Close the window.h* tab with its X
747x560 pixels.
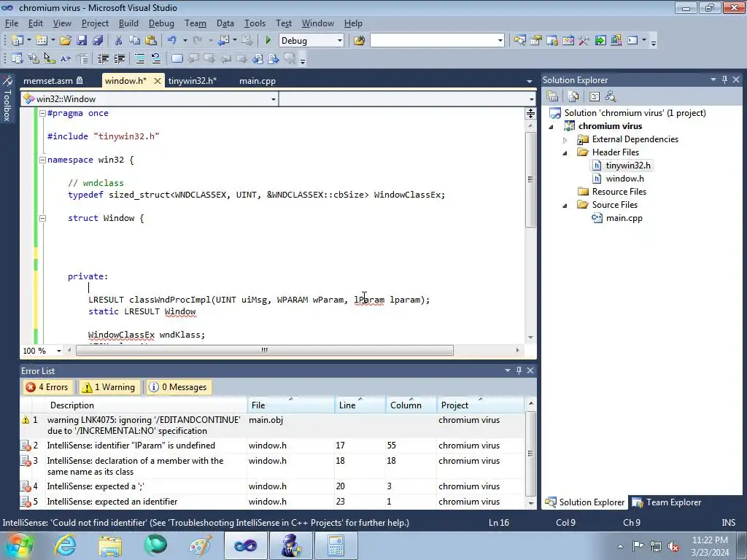158,81
